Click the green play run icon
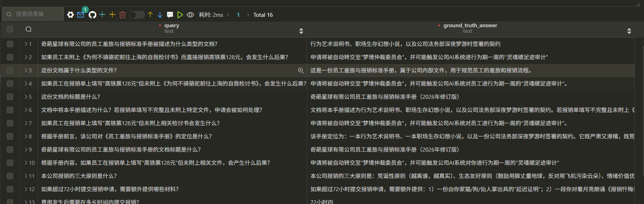Screen dimensions: 644x204 (180, 15)
